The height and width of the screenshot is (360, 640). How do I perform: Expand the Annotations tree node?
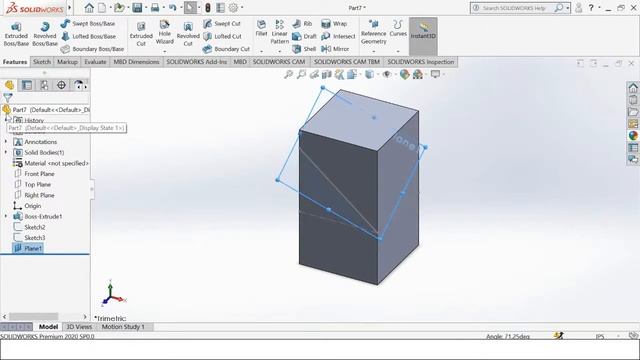6,142
